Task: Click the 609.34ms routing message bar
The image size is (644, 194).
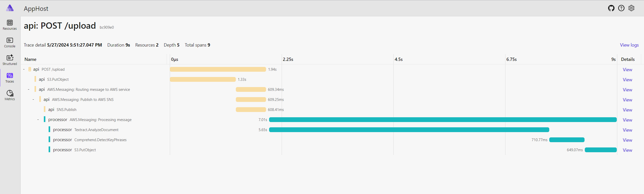Action: (x=251, y=89)
